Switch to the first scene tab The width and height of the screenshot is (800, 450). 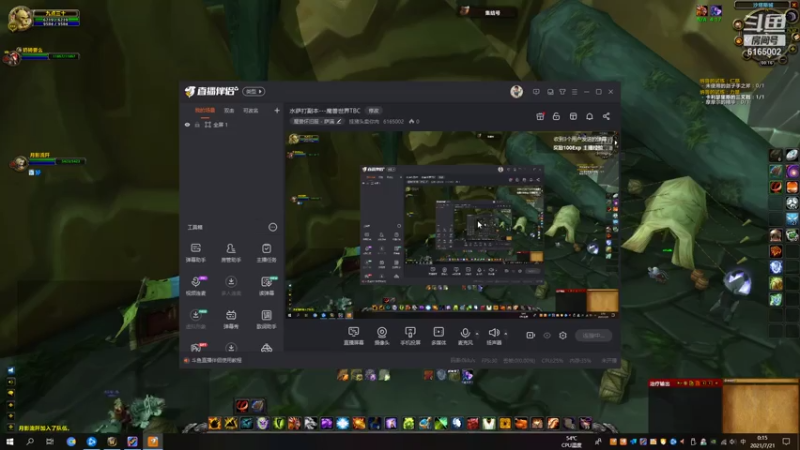click(x=205, y=110)
